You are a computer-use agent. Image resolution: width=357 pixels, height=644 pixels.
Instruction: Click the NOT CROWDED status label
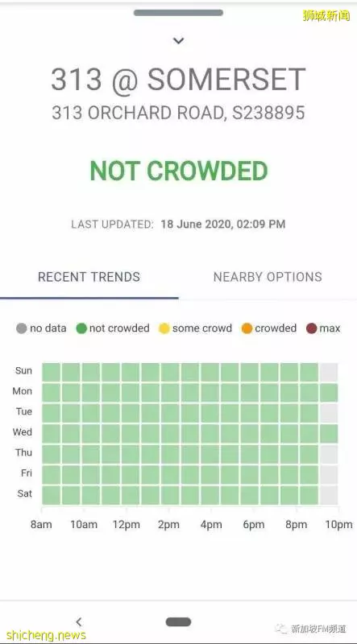(179, 171)
